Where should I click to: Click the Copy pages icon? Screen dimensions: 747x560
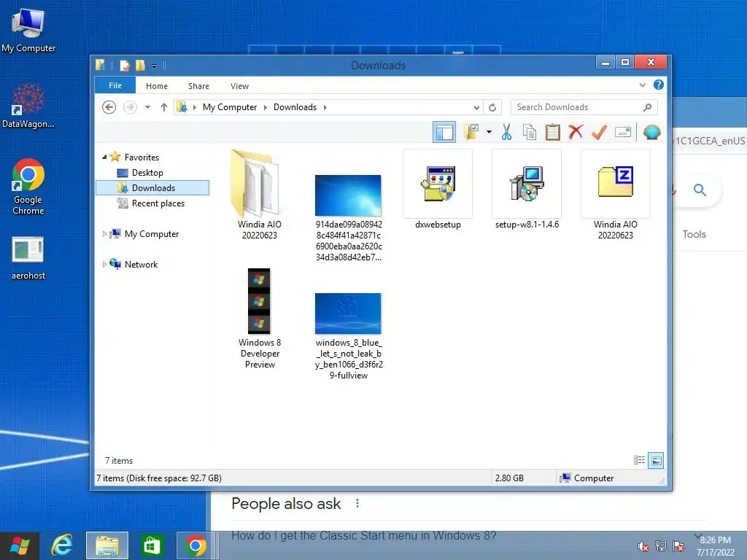pyautogui.click(x=530, y=132)
